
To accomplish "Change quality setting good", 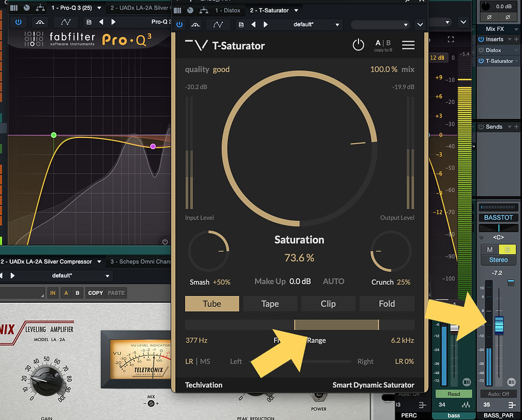I will click(x=222, y=69).
